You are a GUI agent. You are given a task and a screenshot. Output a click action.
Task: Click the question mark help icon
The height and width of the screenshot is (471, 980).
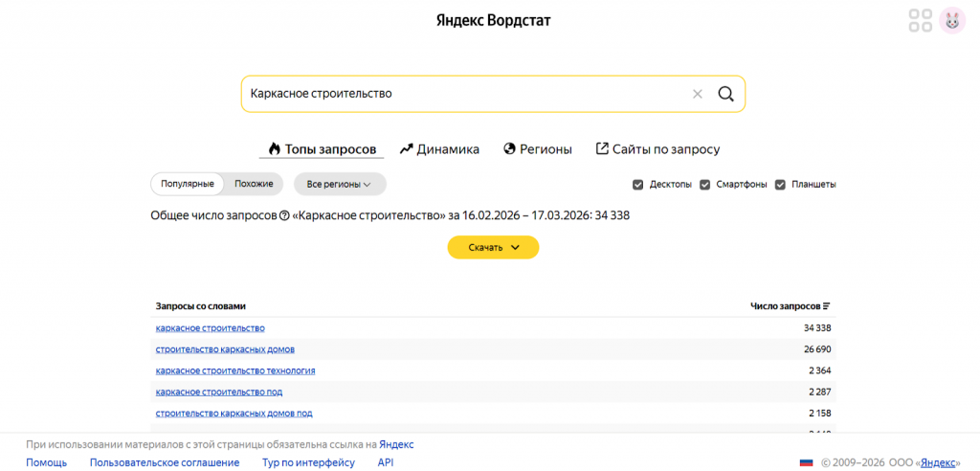click(x=284, y=215)
